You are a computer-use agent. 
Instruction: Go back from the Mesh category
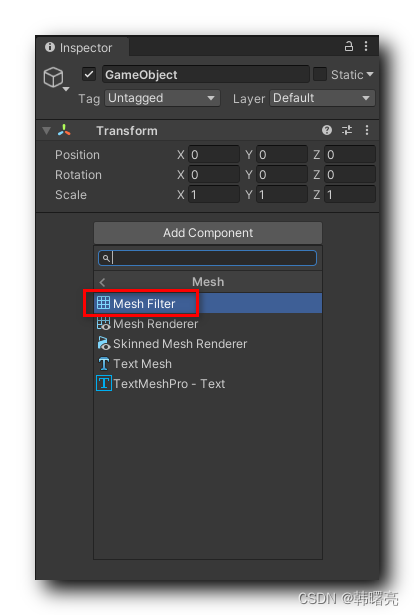[x=103, y=282]
